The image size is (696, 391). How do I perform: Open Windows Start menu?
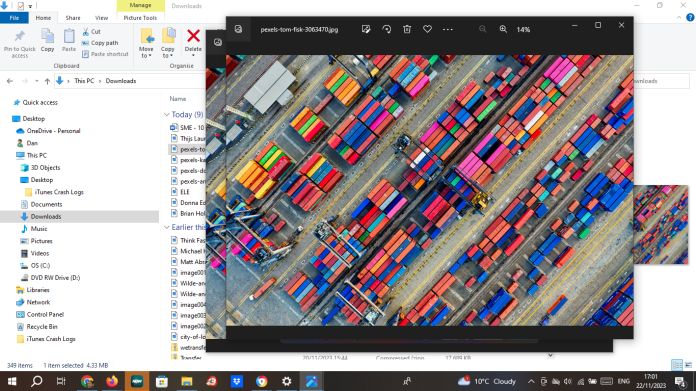pos(12,381)
